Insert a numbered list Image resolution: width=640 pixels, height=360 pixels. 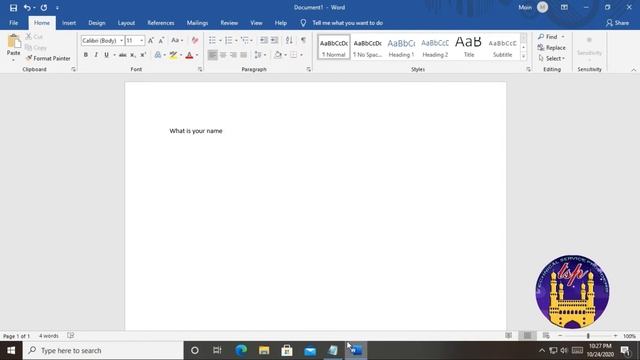(229, 40)
